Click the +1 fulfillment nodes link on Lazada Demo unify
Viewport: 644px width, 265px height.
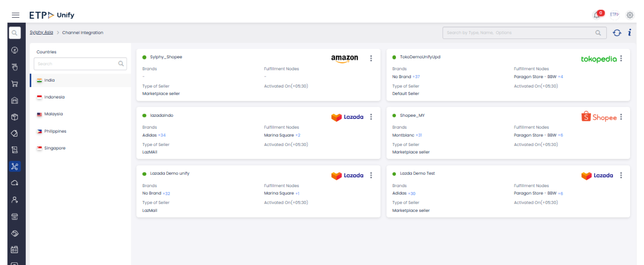point(297,193)
